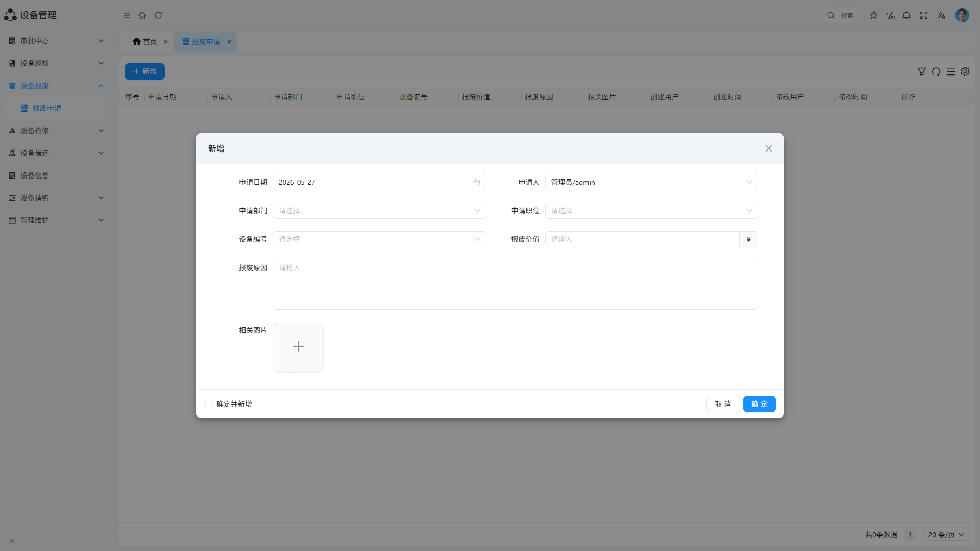This screenshot has width=980, height=551.
Task: Open the 申请职位 dropdown
Action: tap(652, 211)
